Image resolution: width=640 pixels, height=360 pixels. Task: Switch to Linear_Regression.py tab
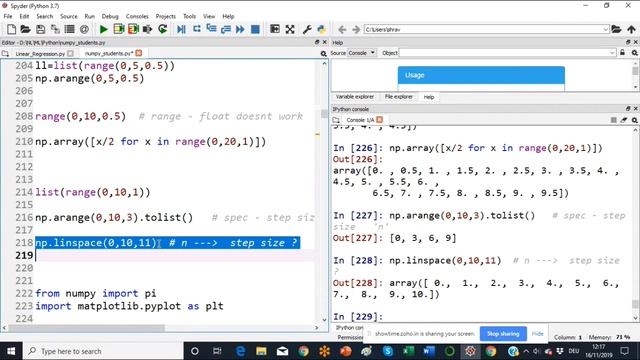40,53
